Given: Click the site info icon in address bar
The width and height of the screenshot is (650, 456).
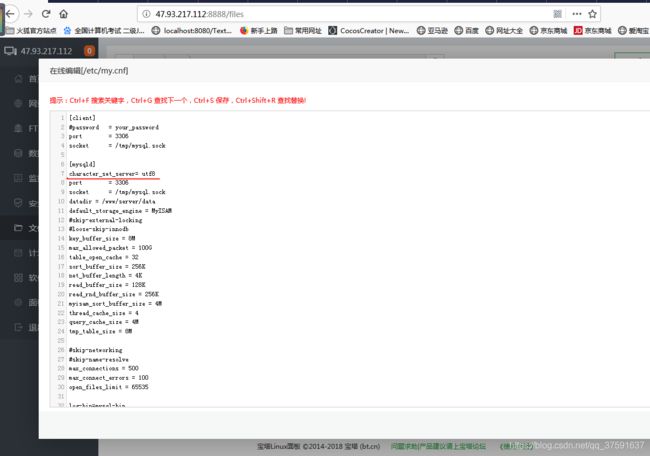Looking at the screenshot, I should click(x=146, y=14).
